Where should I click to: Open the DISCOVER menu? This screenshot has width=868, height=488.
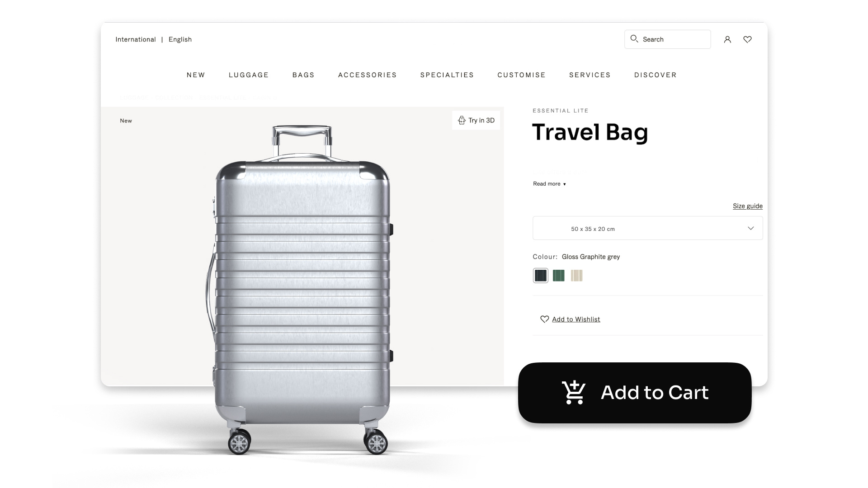click(656, 75)
